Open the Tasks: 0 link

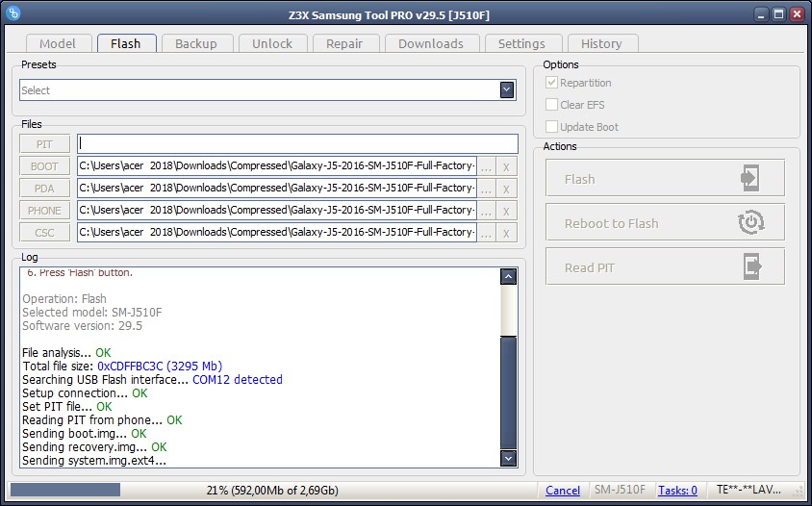(x=677, y=491)
